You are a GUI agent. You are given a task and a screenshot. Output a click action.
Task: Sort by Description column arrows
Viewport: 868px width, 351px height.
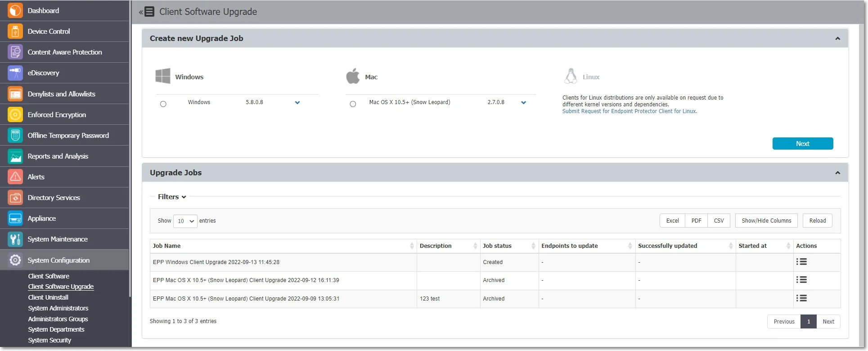475,246
